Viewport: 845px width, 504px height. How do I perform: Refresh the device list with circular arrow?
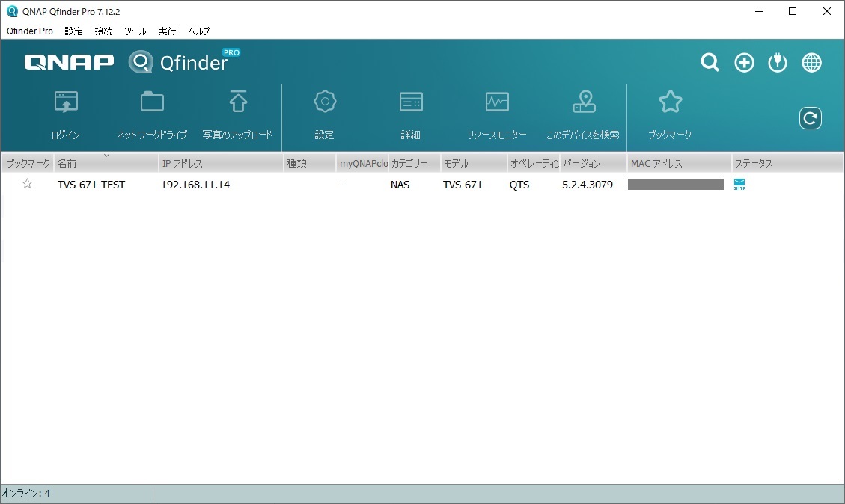coord(810,118)
